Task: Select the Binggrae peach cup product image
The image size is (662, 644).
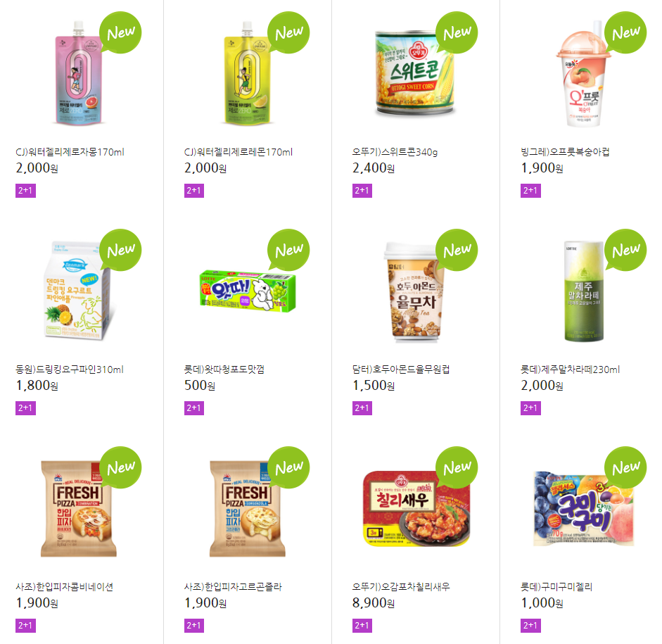Action: [583, 73]
